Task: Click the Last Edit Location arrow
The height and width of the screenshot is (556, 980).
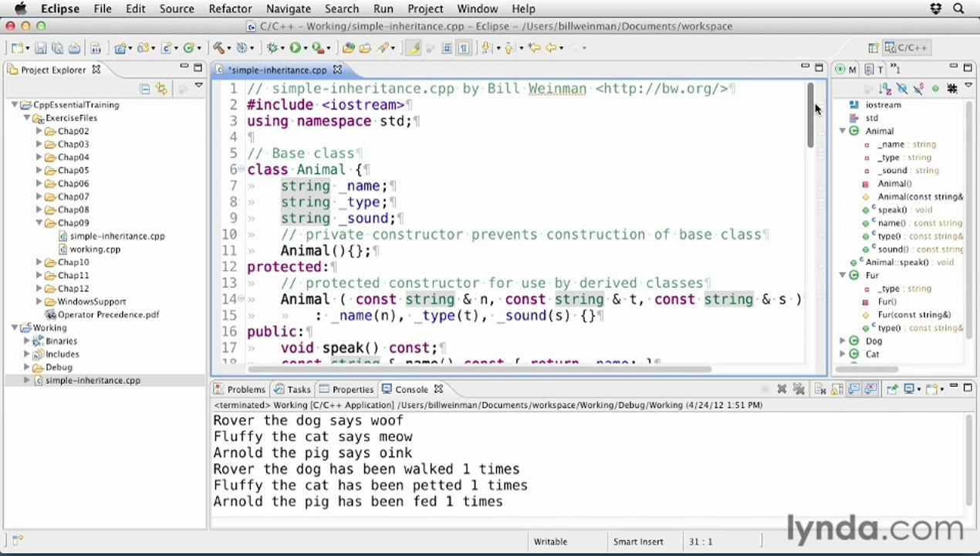Action: (533, 48)
